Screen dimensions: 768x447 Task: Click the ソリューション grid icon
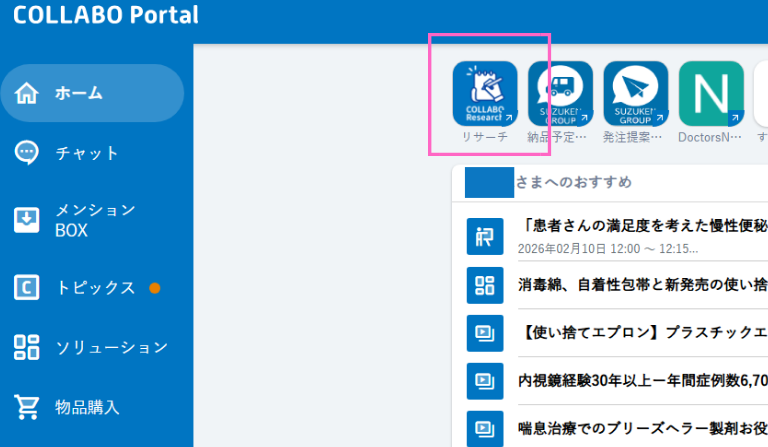(x=27, y=347)
